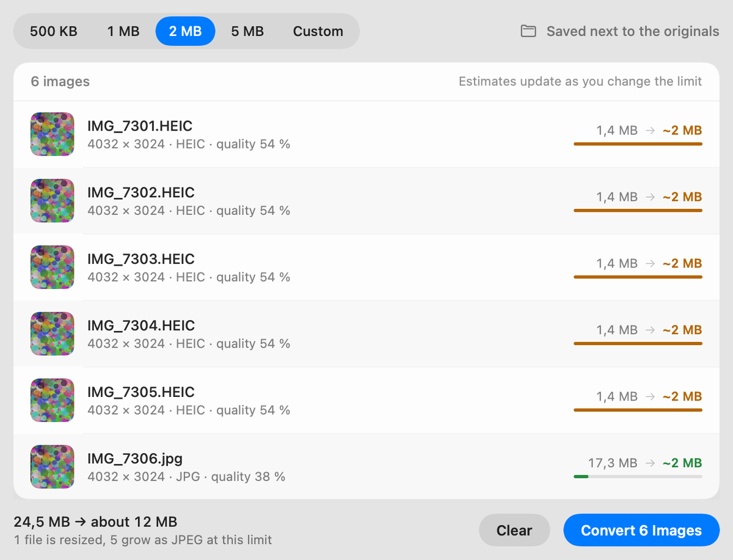733x560 pixels.
Task: Click the 1,4 MB size of IMG_7302.HEIC
Action: [x=617, y=197]
